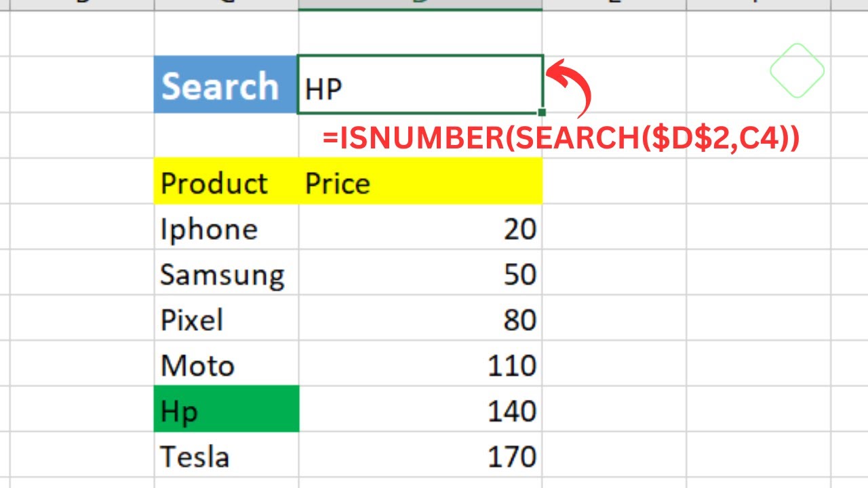This screenshot has height=488, width=868.
Task: Click the price cell showing 20
Action: tap(420, 229)
